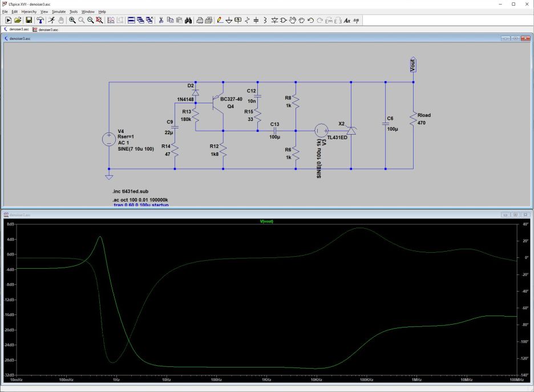
Task: Open the Control Panel hammer icon
Action: pos(40,21)
